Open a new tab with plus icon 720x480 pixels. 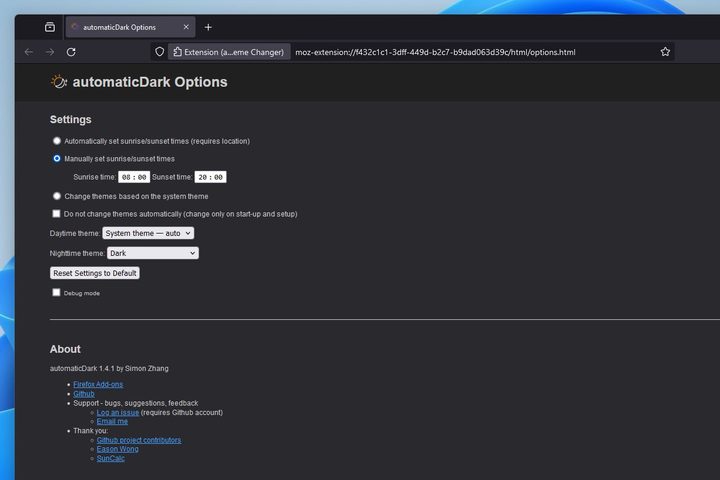(x=208, y=28)
